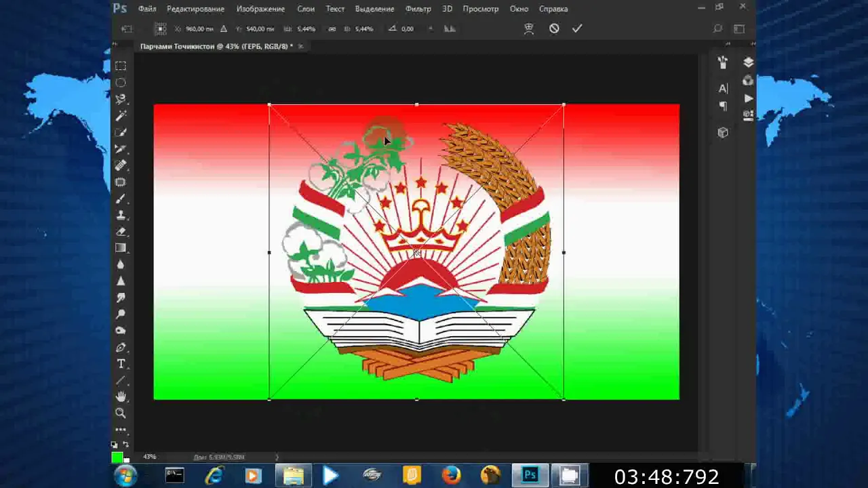
Task: Swap foreground and background colors
Action: point(125,445)
